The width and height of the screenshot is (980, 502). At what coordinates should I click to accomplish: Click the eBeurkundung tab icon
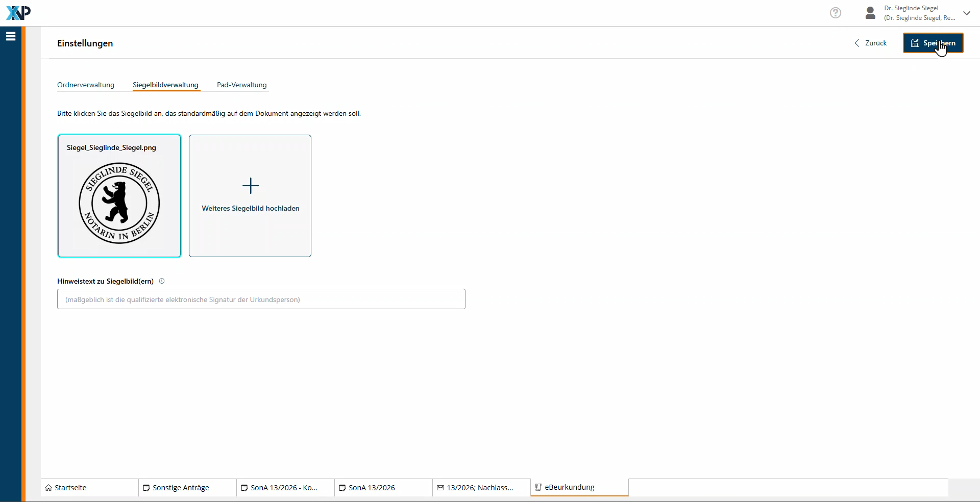[538, 487]
